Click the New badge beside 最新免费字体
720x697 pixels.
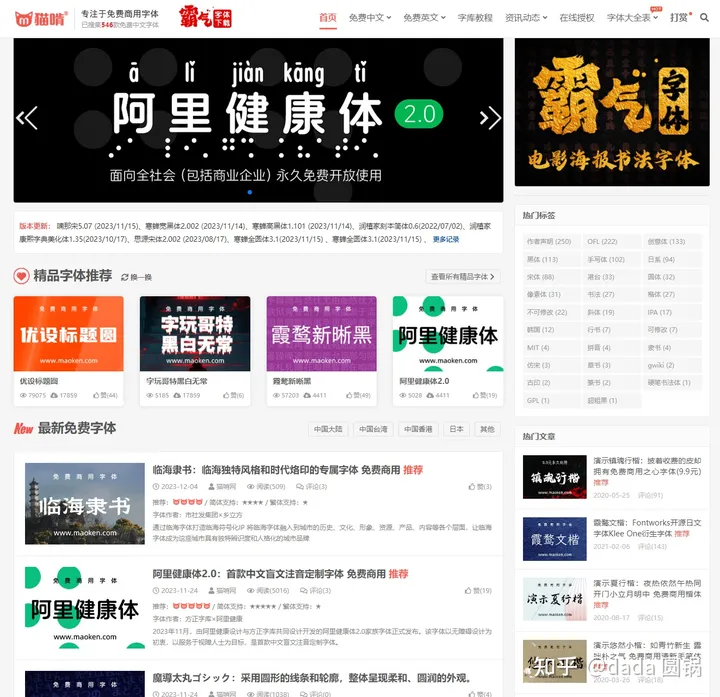tap(23, 428)
